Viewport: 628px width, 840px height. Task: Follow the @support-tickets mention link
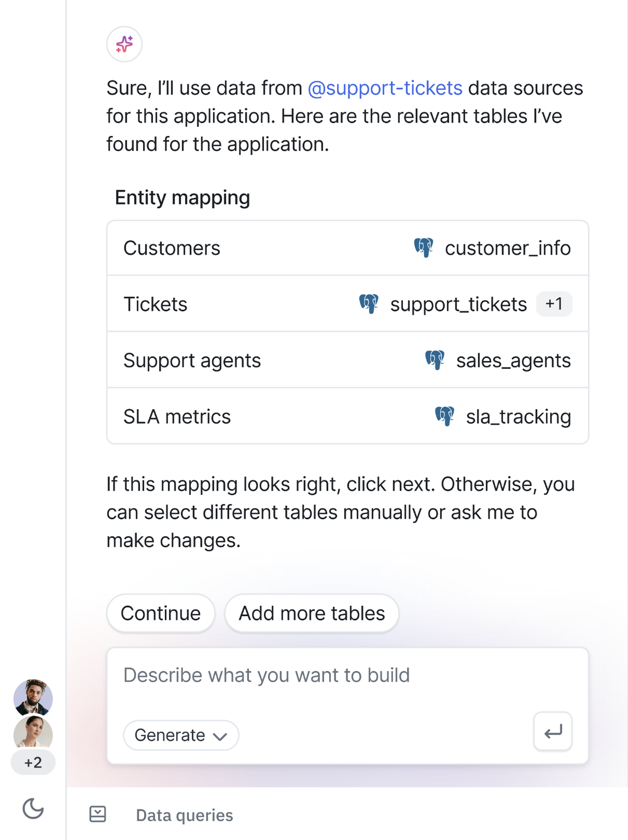coord(385,88)
